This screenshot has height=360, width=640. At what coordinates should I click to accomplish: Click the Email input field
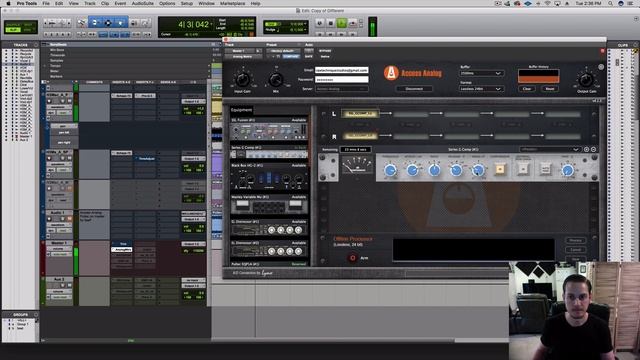pyautogui.click(x=342, y=70)
